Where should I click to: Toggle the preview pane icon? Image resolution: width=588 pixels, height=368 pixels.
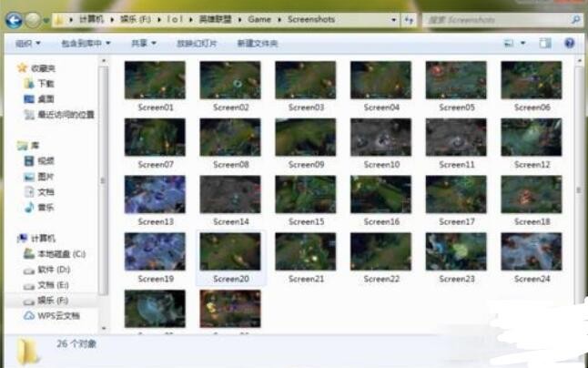point(545,42)
